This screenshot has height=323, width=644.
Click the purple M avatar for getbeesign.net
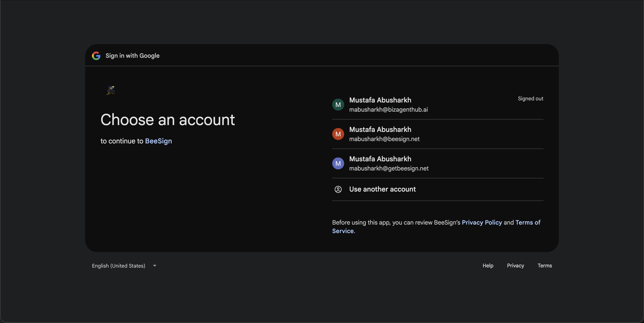(x=338, y=163)
